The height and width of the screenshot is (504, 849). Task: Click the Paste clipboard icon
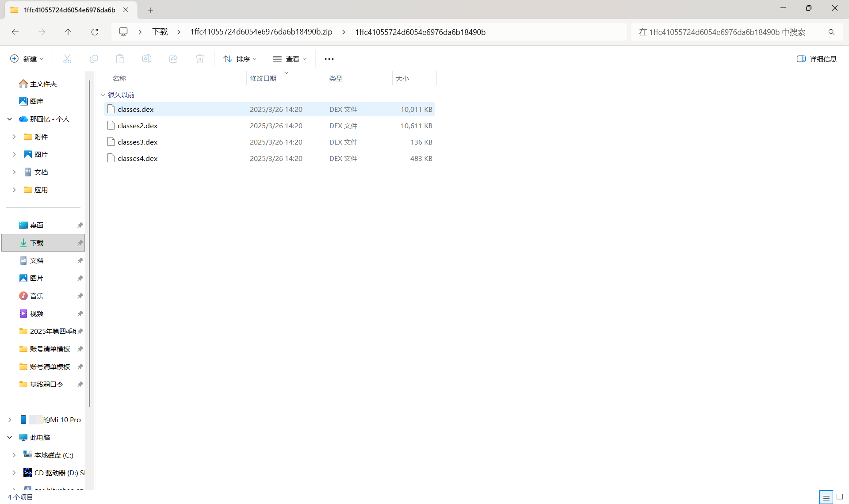[120, 59]
